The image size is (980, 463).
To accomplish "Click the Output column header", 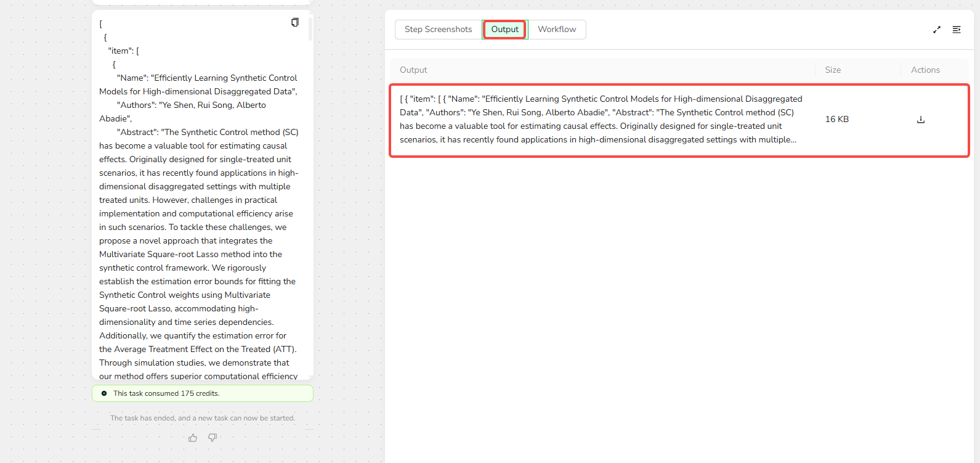I will [413, 70].
